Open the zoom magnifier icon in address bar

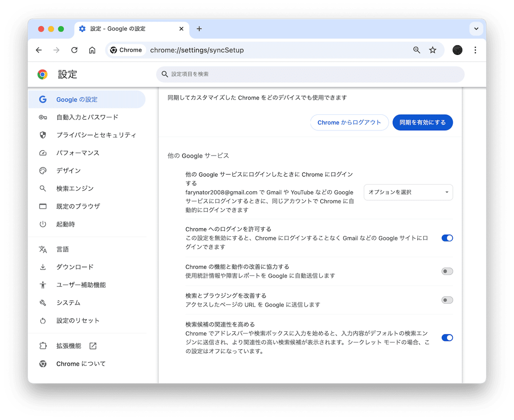(x=417, y=50)
